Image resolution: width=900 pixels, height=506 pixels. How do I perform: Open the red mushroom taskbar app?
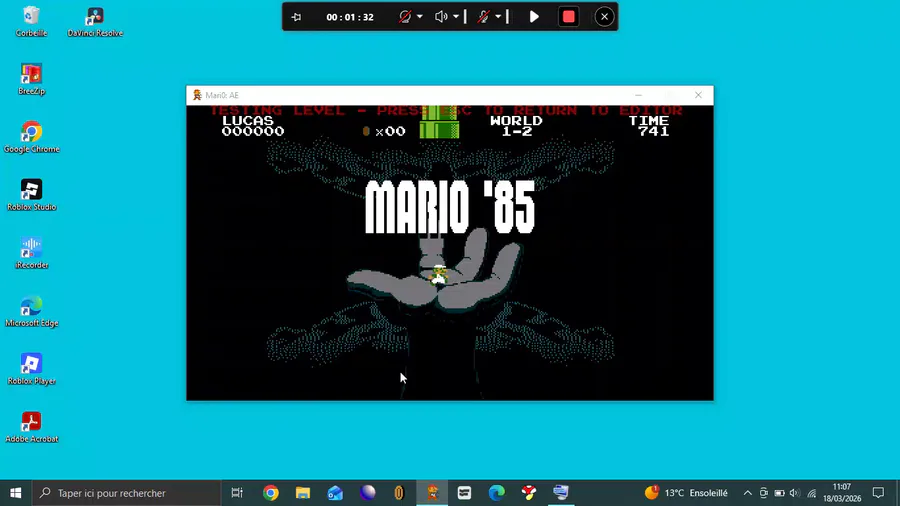tap(529, 493)
